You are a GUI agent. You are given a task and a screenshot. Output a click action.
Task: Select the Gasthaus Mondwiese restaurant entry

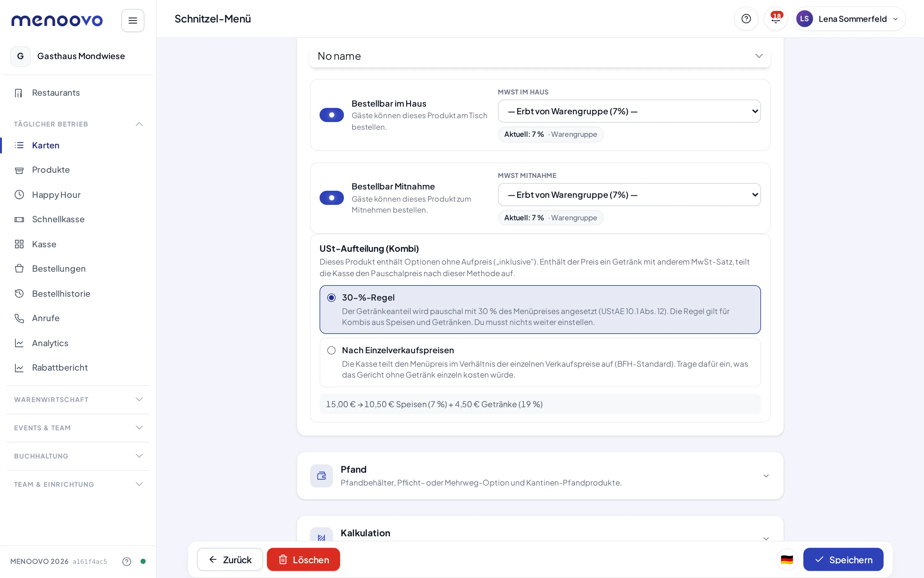pos(78,56)
